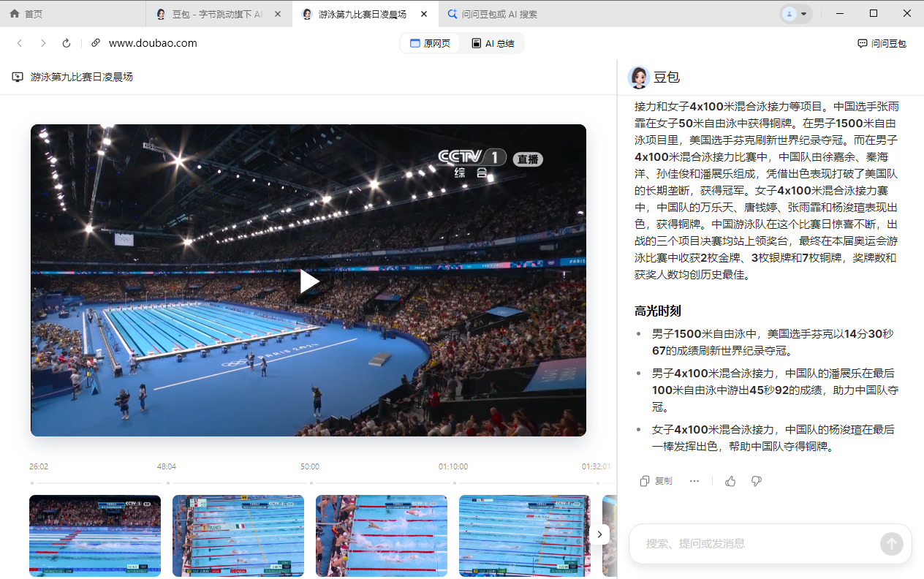Open the 01:10:00 highlight thumbnail

click(525, 536)
